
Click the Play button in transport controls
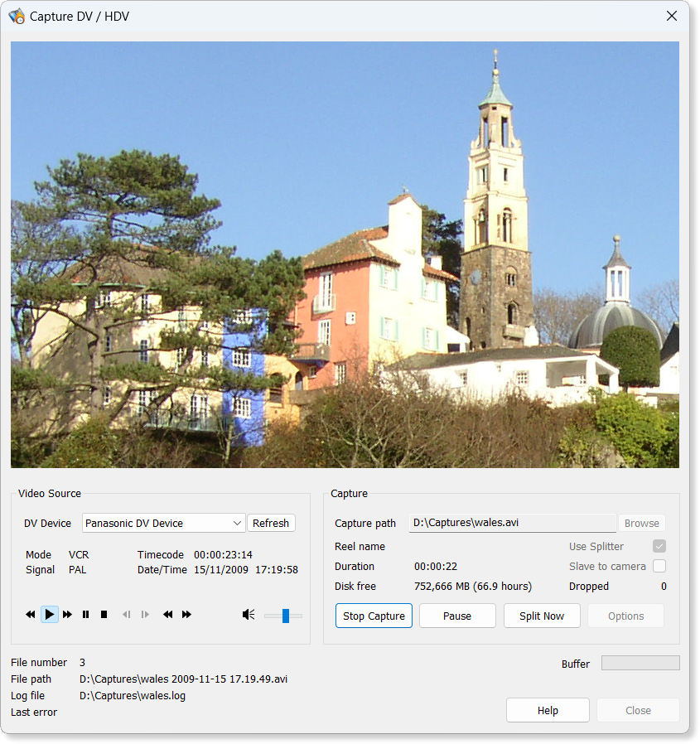click(x=50, y=614)
